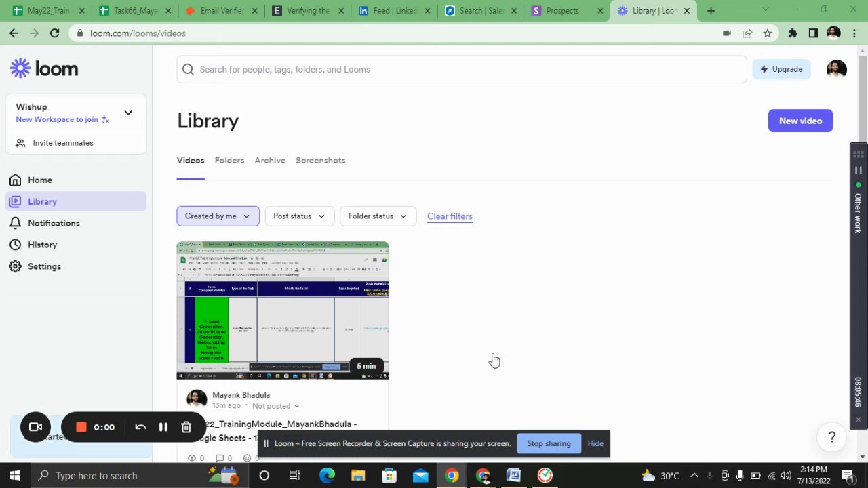This screenshot has width=868, height=488.
Task: Open File Explorer from taskbar
Action: pyautogui.click(x=358, y=475)
